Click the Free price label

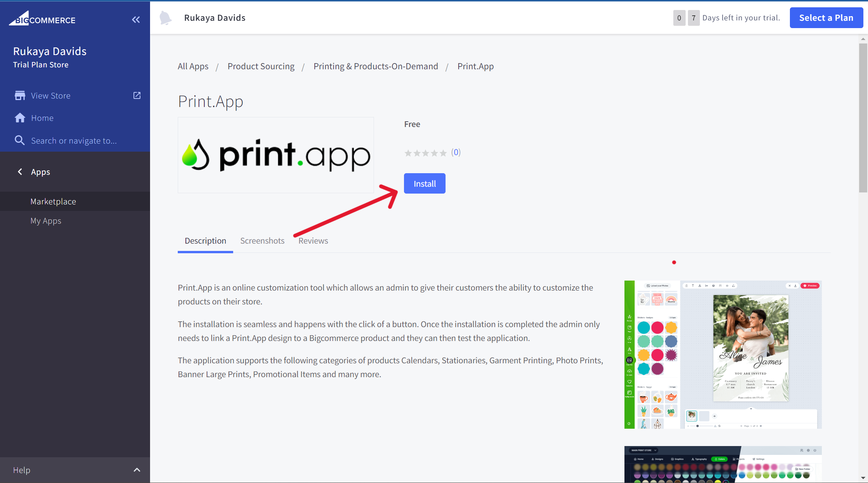[x=412, y=124]
